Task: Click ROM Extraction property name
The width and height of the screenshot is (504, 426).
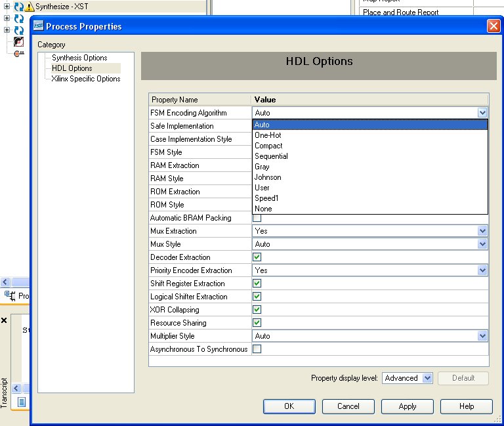Action: [x=175, y=192]
